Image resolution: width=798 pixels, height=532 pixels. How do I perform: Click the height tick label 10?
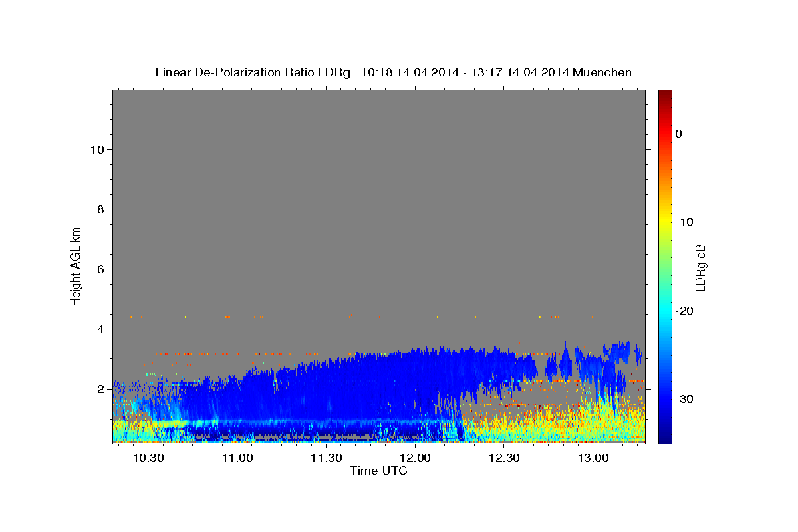point(97,149)
